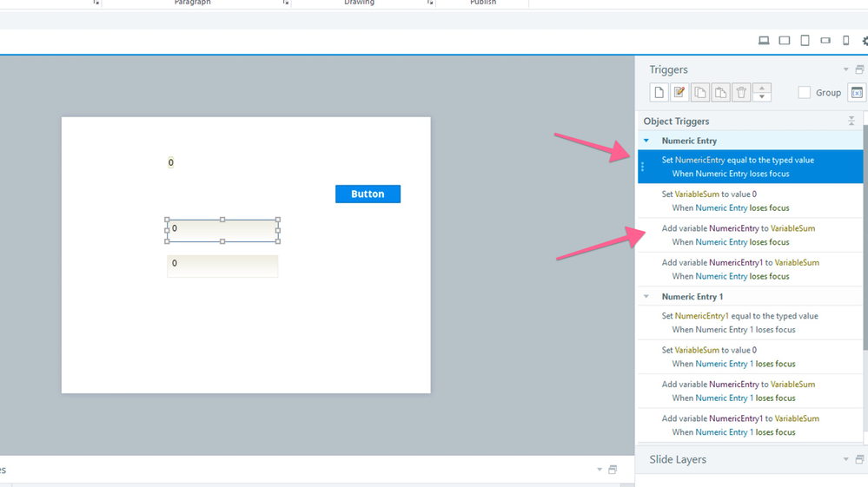Click the selected numeric entry field on slide

[x=222, y=231]
